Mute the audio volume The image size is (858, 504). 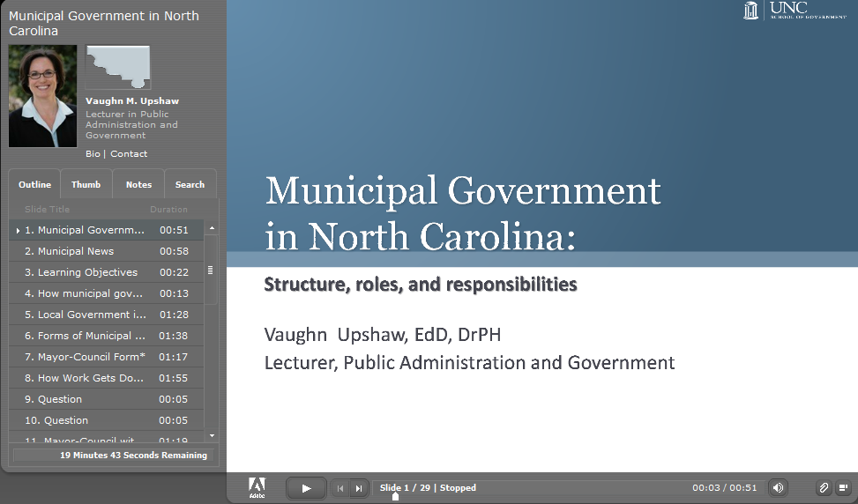(x=778, y=487)
